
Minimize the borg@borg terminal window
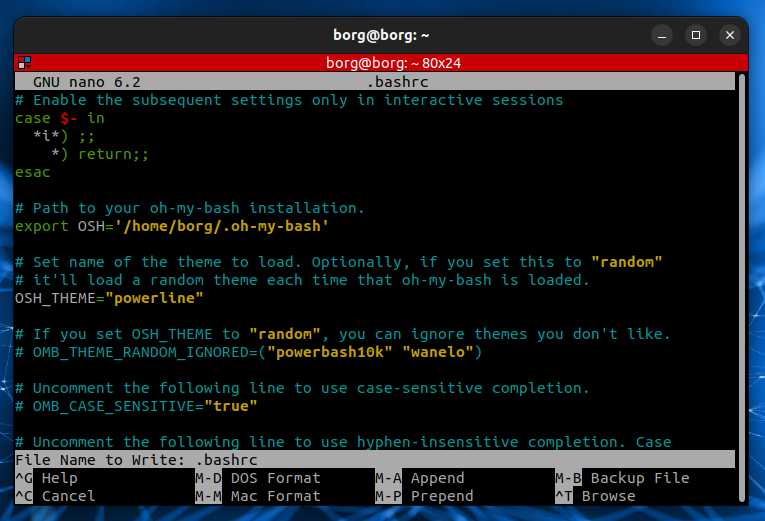[x=659, y=35]
